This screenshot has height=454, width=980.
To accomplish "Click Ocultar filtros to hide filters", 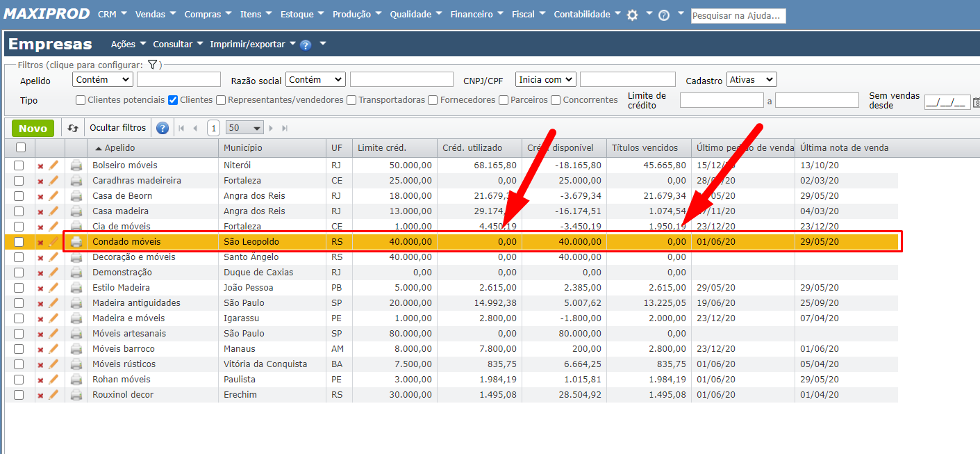I will point(118,128).
